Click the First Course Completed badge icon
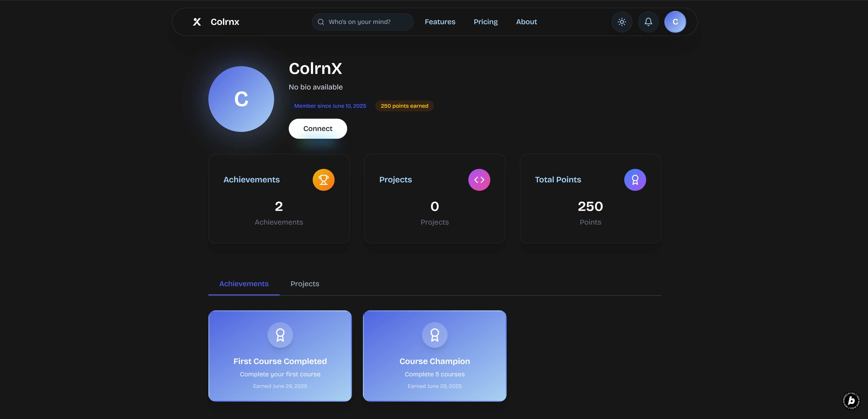The image size is (868, 419). (280, 335)
